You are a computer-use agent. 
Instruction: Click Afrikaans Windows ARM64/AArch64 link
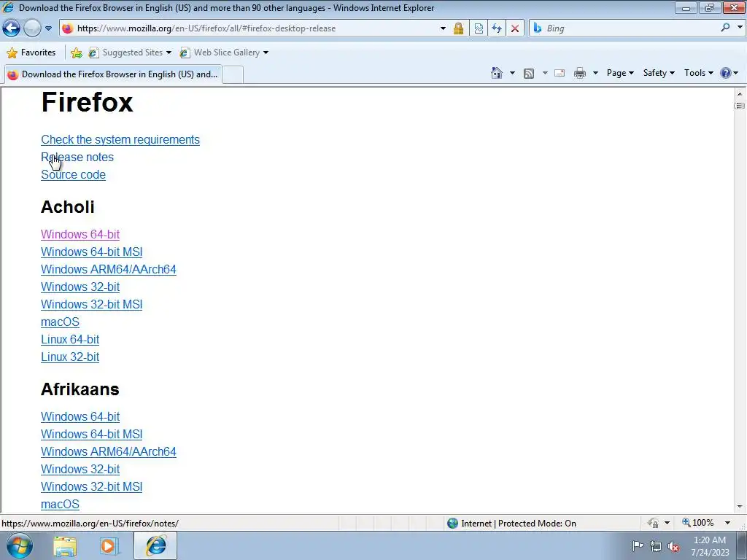point(109,452)
